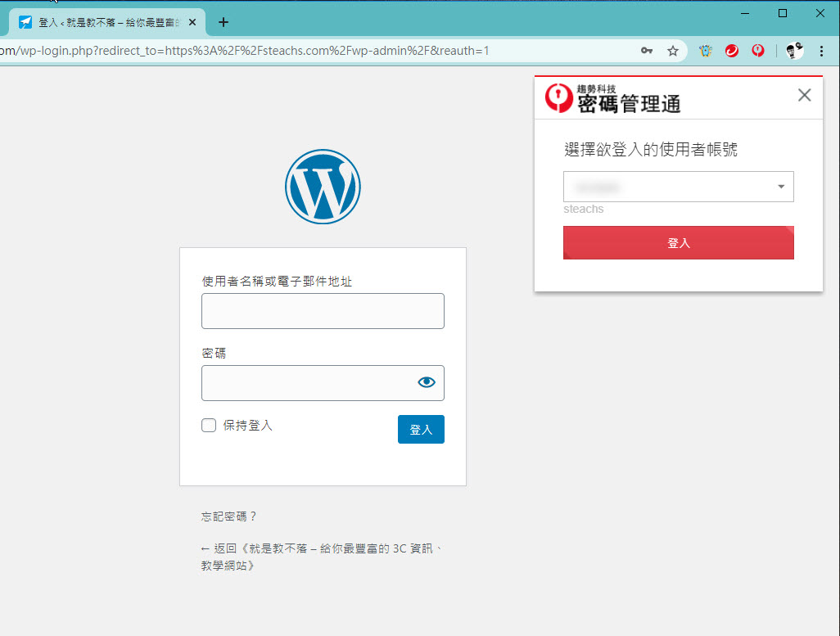This screenshot has height=636, width=840.
Task: Select the 登入 ‹ 就是教不落 tab
Action: pyautogui.click(x=107, y=22)
